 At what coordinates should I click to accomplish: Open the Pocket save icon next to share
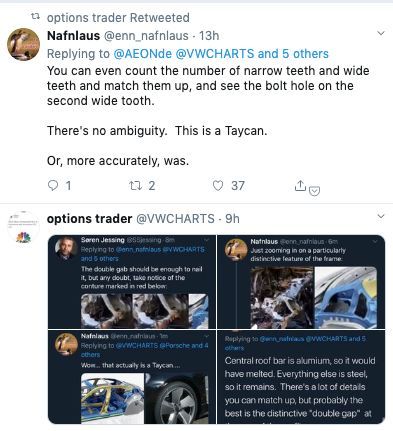click(314, 191)
